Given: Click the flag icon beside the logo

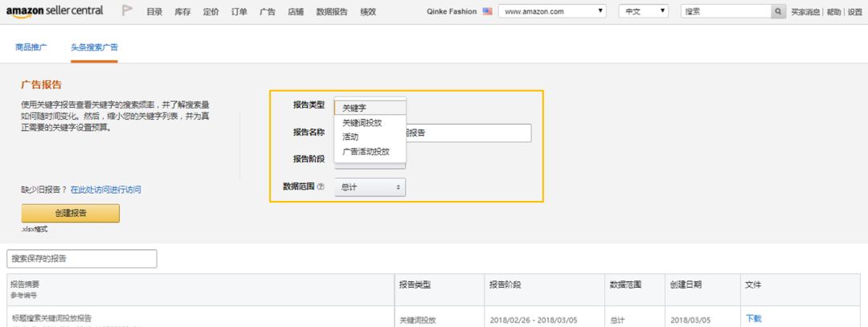Looking at the screenshot, I should tap(127, 11).
